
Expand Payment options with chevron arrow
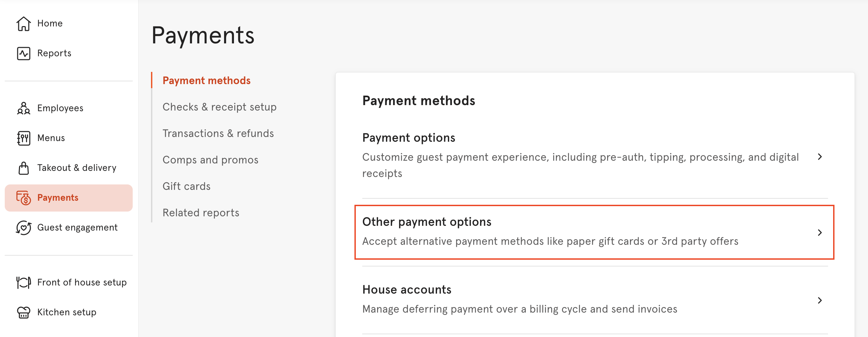[x=820, y=157]
